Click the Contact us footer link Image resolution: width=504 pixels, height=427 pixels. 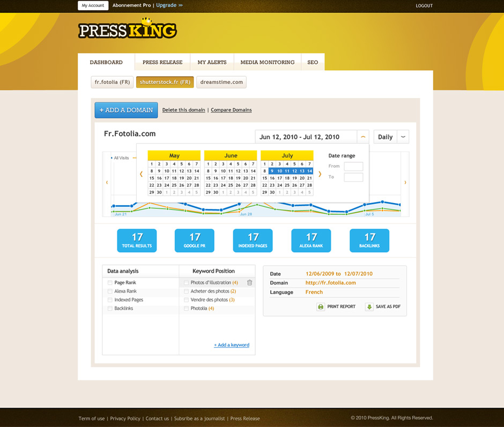157,418
